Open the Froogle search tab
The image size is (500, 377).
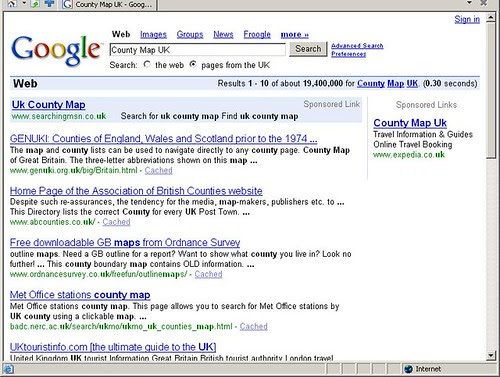point(257,34)
